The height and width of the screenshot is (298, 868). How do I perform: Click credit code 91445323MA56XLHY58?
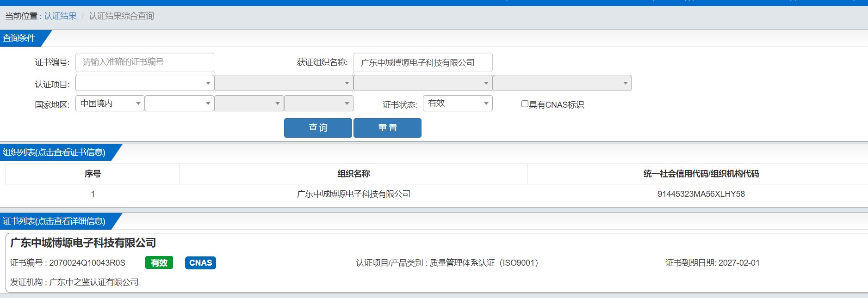click(701, 194)
